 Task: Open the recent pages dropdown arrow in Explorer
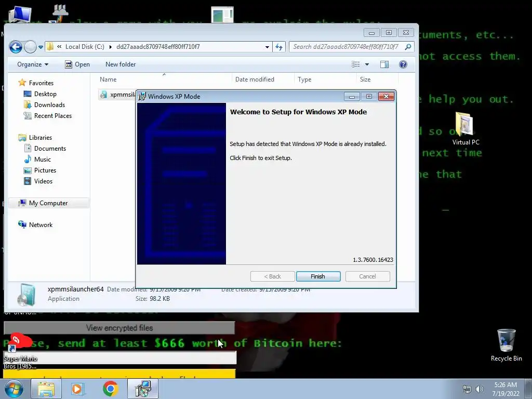[41, 47]
